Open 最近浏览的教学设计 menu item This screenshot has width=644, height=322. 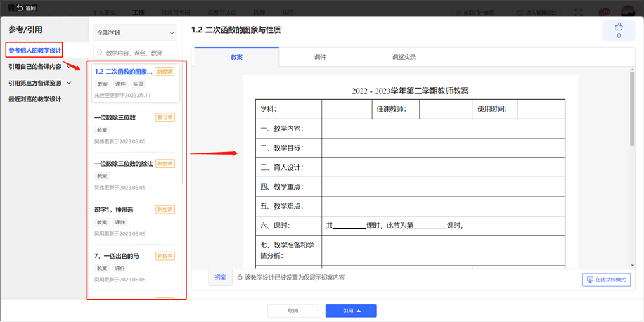tap(35, 100)
